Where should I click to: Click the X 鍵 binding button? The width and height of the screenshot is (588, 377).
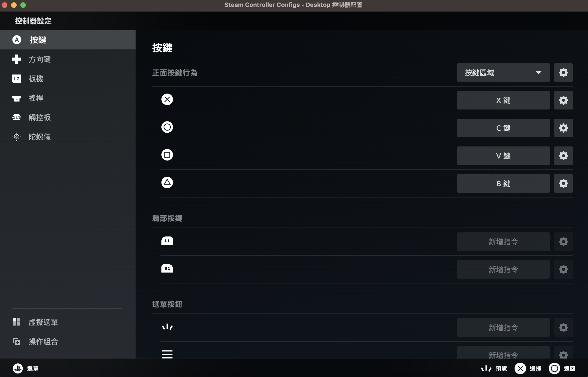pos(503,100)
